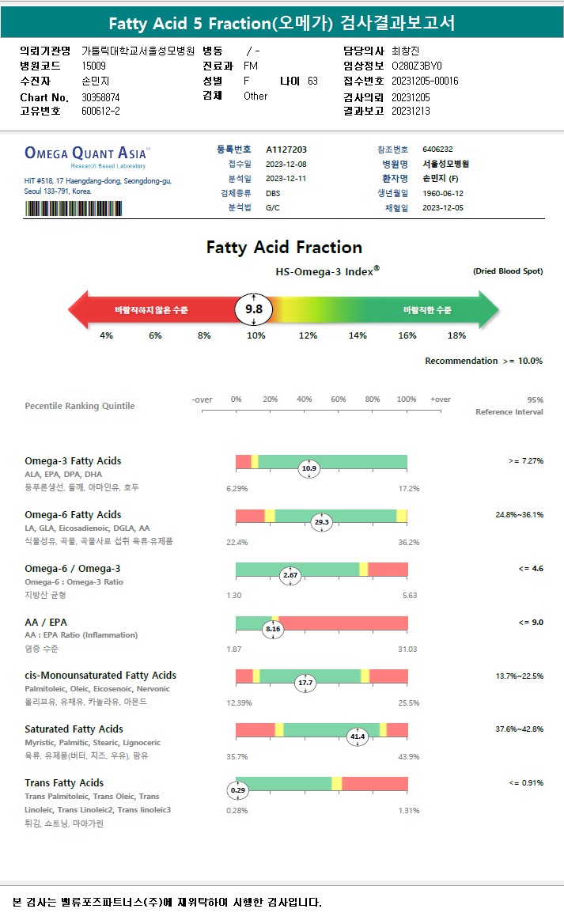Click the 10.9 Omega-3 Fatty Acids marker
564x924 pixels.
point(308,468)
